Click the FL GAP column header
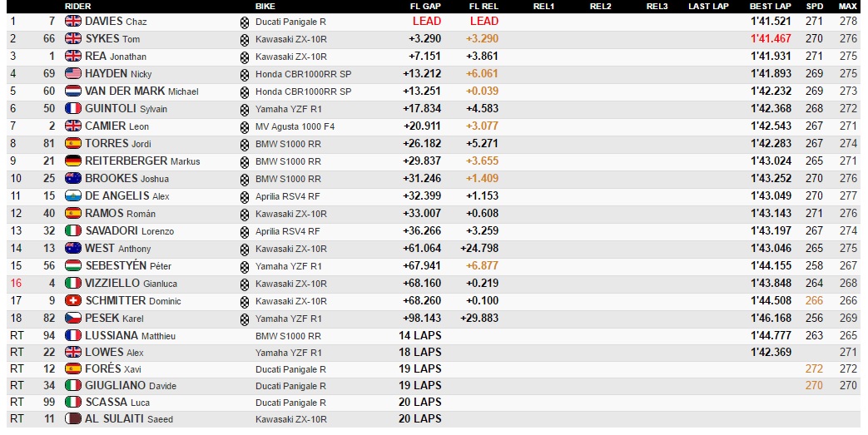The height and width of the screenshot is (435, 868). pos(425,6)
